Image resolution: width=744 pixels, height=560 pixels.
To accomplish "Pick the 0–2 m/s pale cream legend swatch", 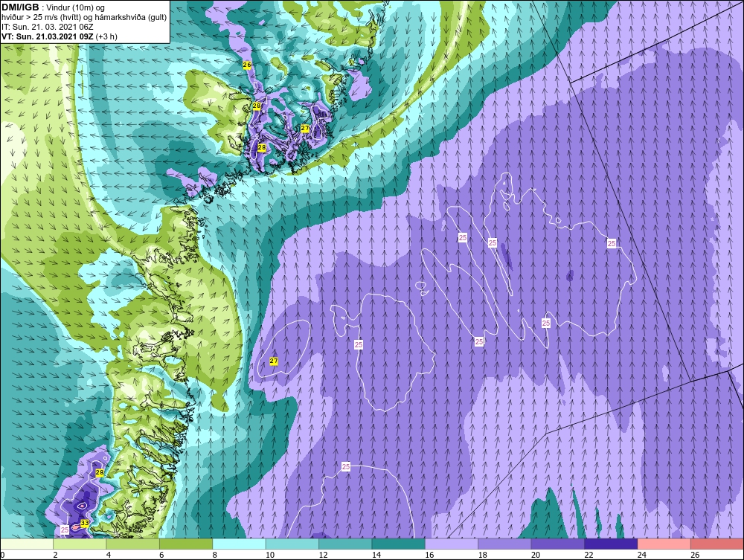I will click(27, 544).
